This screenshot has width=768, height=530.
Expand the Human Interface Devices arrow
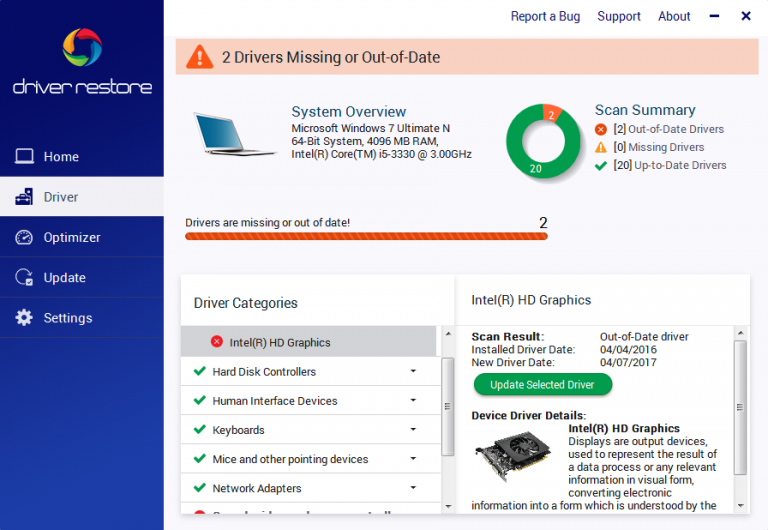(413, 401)
